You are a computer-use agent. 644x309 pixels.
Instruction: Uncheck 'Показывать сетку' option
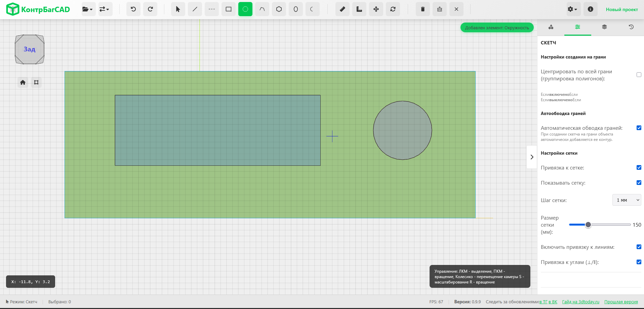pyautogui.click(x=639, y=183)
